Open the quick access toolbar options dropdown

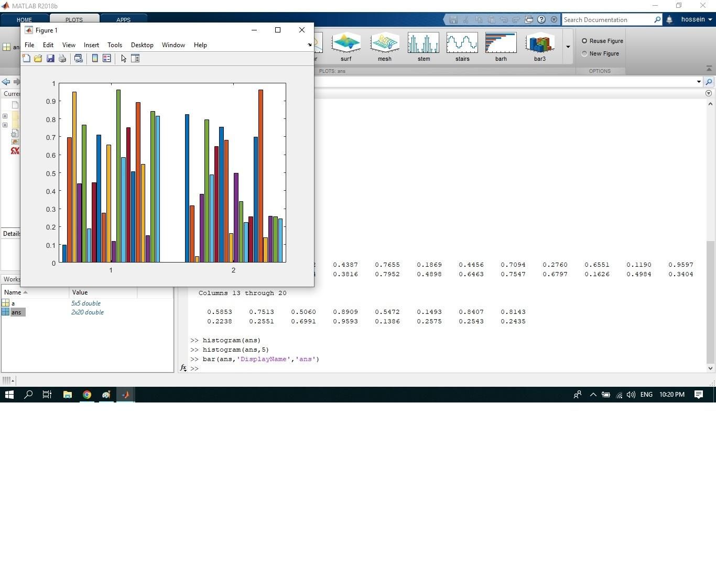tap(554, 19)
